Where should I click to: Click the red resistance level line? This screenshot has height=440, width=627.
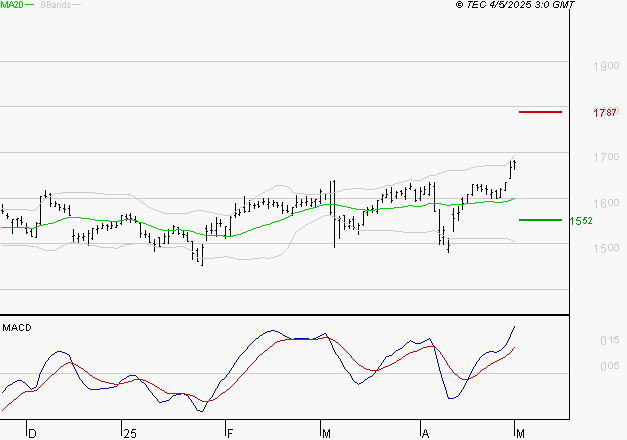click(x=540, y=112)
